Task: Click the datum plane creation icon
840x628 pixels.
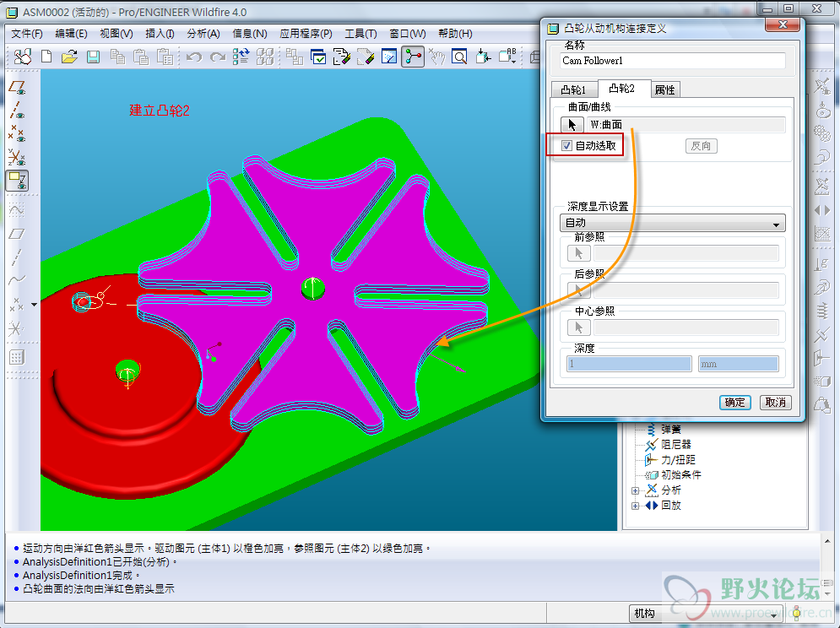Action: [17, 234]
